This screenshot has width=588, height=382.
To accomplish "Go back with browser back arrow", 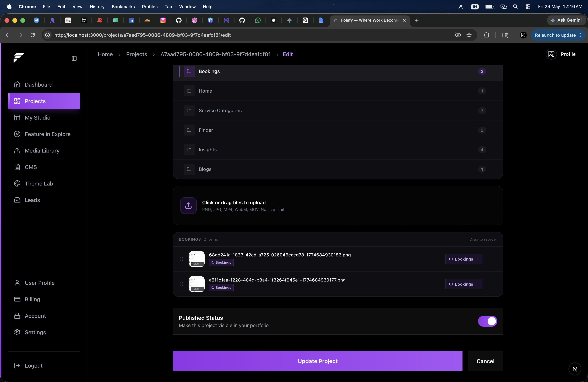I will point(8,35).
